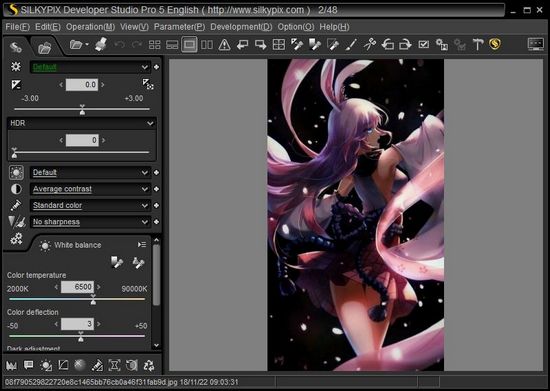Click the greyed batch develop gear icon
550x391 pixels.
tap(460, 45)
